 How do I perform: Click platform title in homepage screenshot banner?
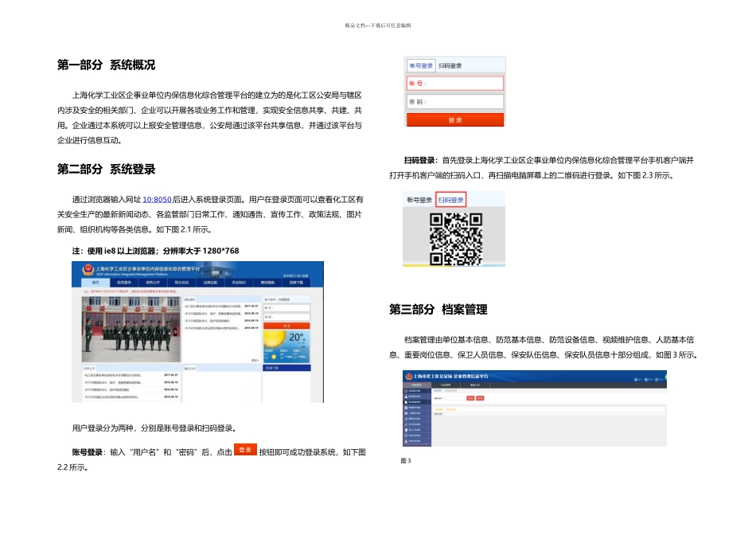pyautogui.click(x=147, y=269)
